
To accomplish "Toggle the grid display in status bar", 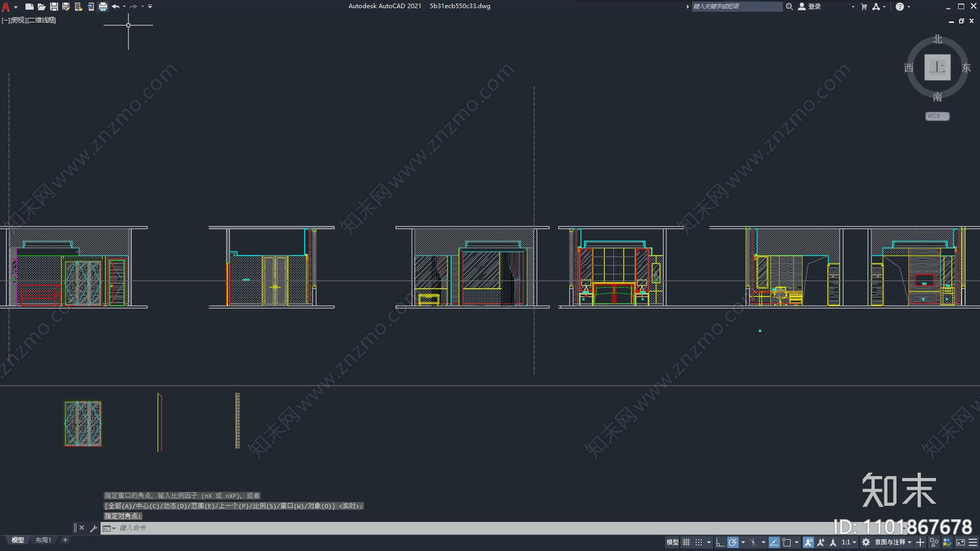I will pos(686,542).
